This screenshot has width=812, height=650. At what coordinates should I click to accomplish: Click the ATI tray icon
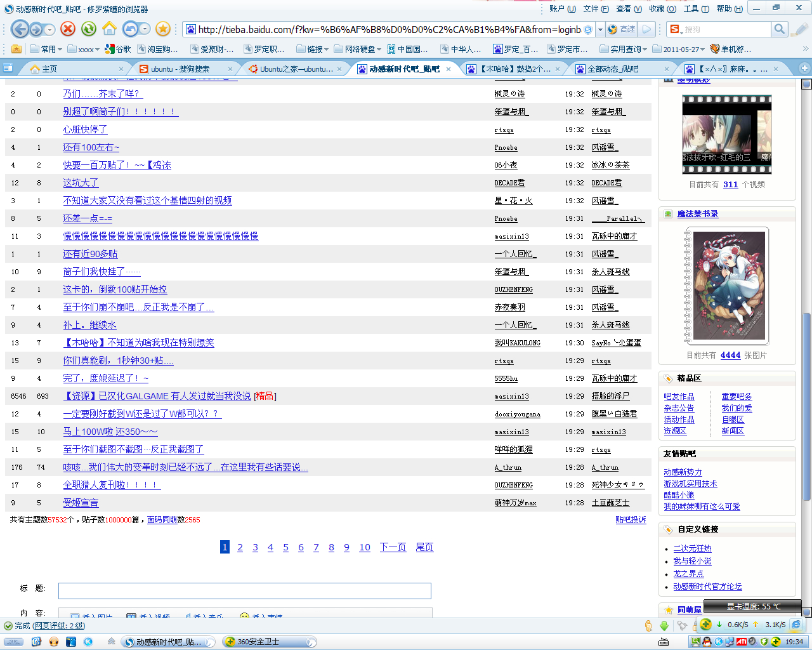click(x=741, y=642)
